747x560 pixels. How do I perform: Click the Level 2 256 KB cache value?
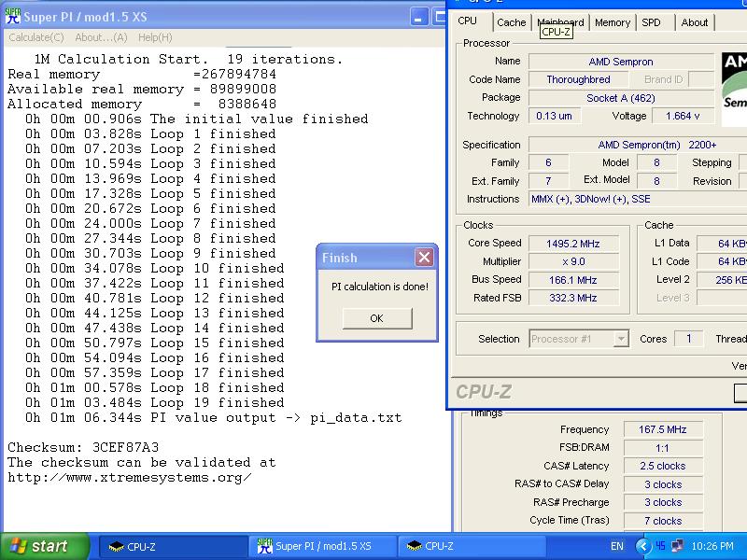click(x=722, y=280)
